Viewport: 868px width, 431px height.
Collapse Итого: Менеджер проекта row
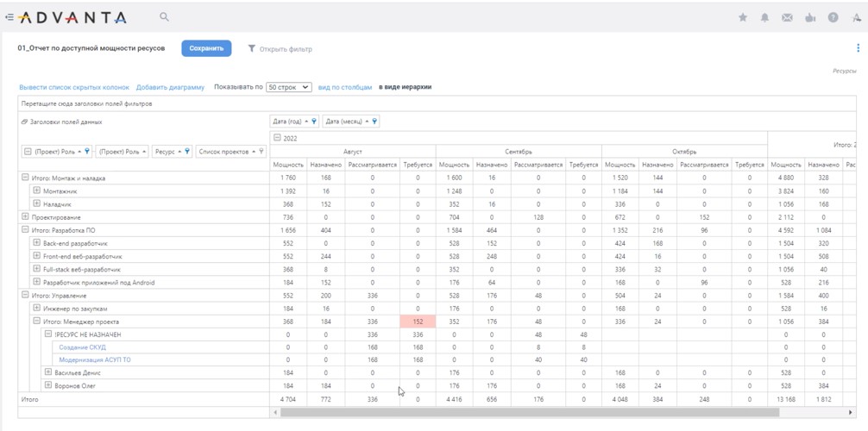(36, 321)
